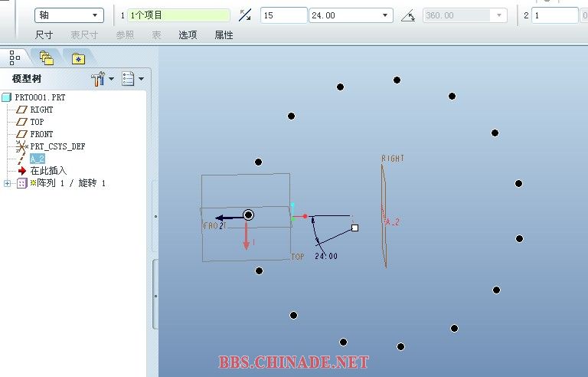Open the 轴 pattern type dropdown
Screen dimensions: 588x377
[69, 15]
